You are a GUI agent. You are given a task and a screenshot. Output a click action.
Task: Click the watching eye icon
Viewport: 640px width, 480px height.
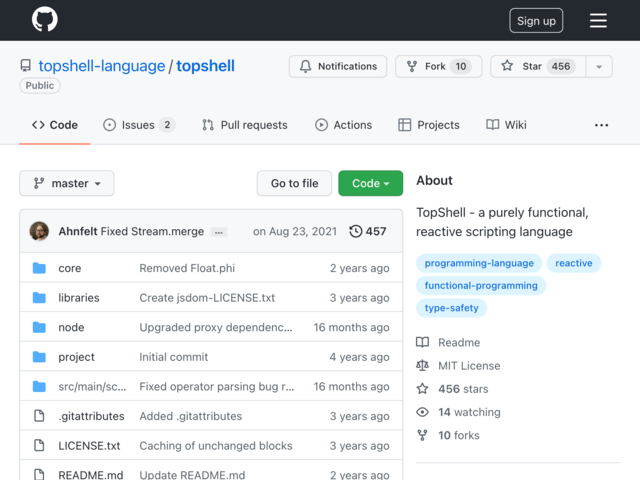422,412
